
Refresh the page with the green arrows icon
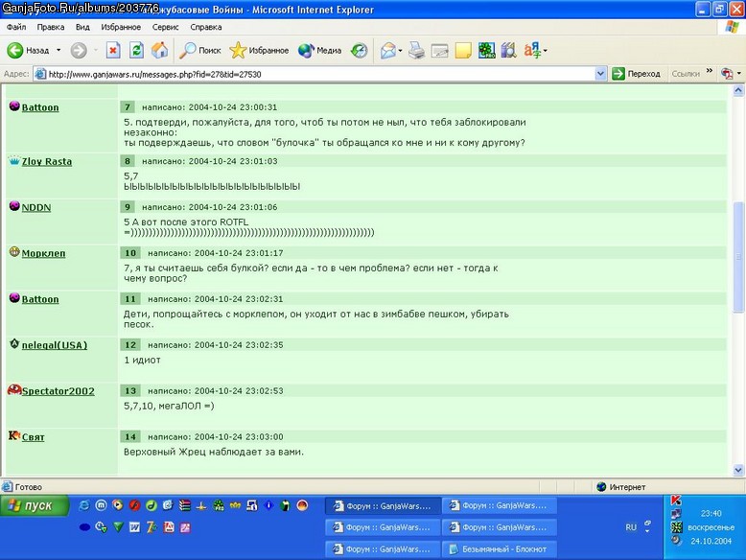pyautogui.click(x=136, y=50)
